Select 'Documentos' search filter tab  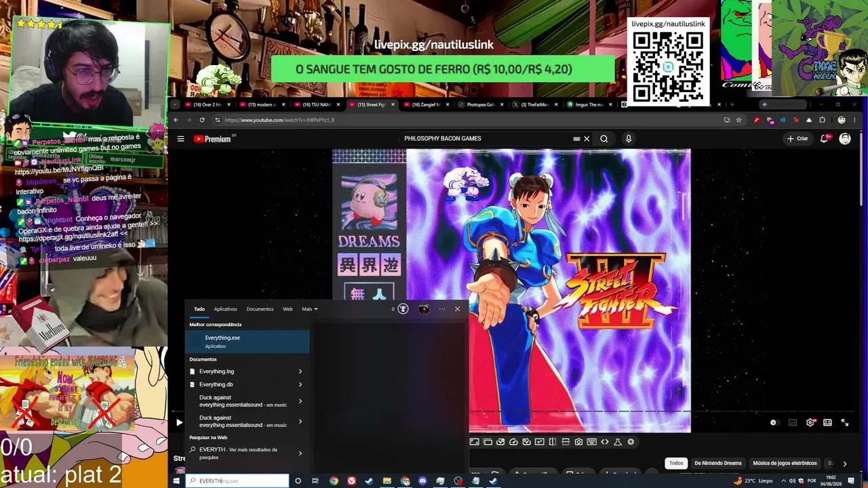[260, 309]
